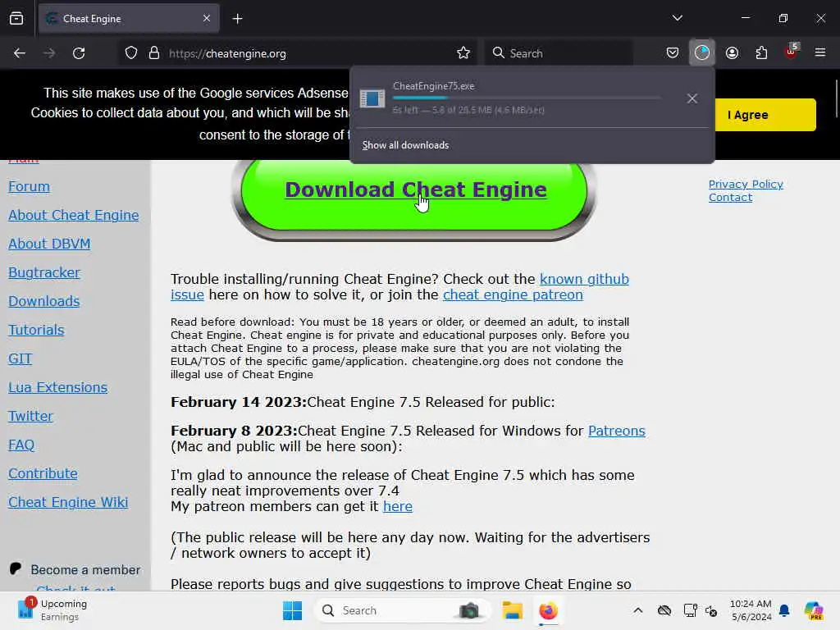Screen dimensions: 840x630
Task: Toggle the downloads panel button
Action: pyautogui.click(x=702, y=52)
